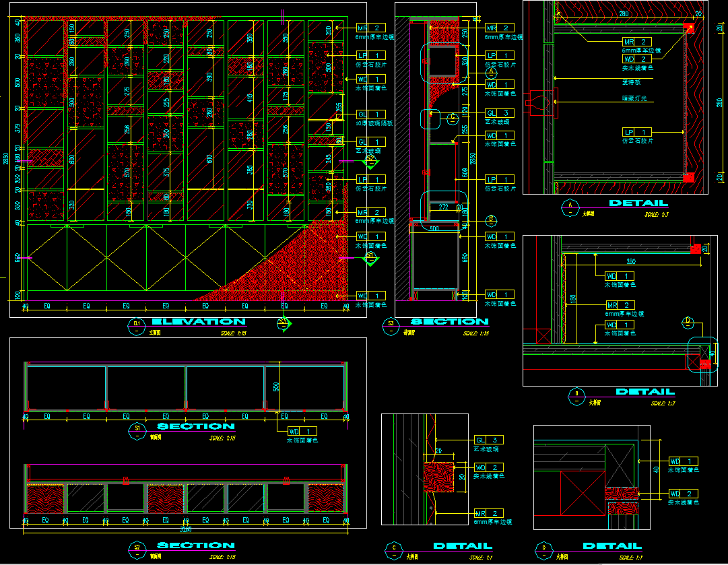Click detail callout circle B on the section
The image size is (728, 565).
point(491,220)
